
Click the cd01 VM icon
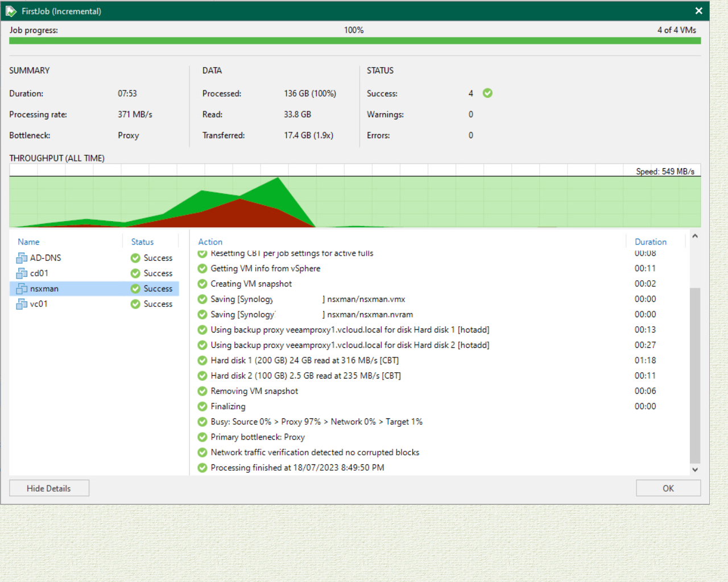(x=22, y=273)
